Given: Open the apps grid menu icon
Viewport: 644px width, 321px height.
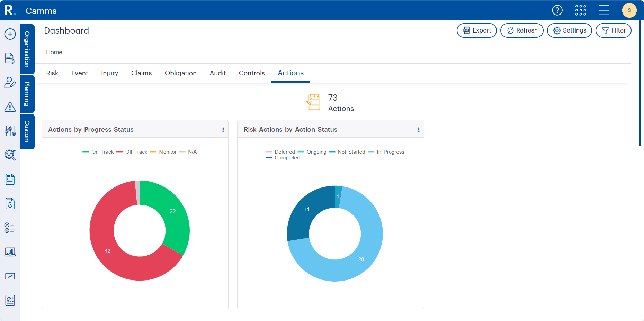Looking at the screenshot, I should tap(581, 10).
